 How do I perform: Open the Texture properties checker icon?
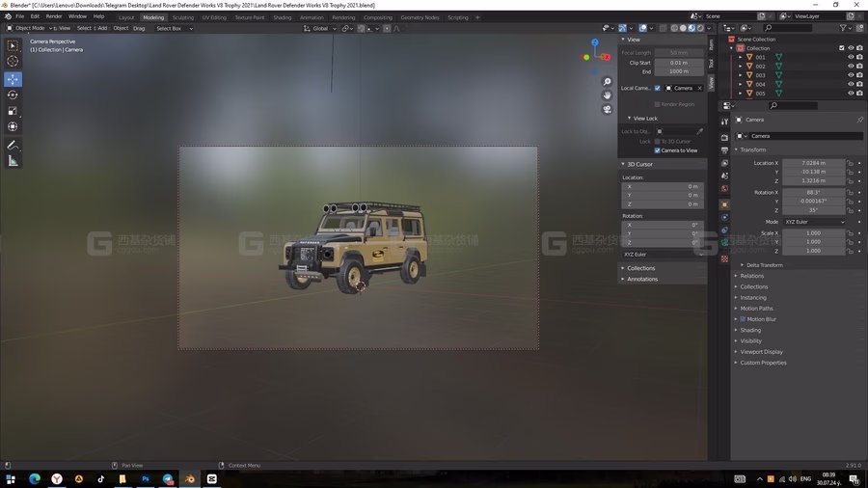click(724, 258)
